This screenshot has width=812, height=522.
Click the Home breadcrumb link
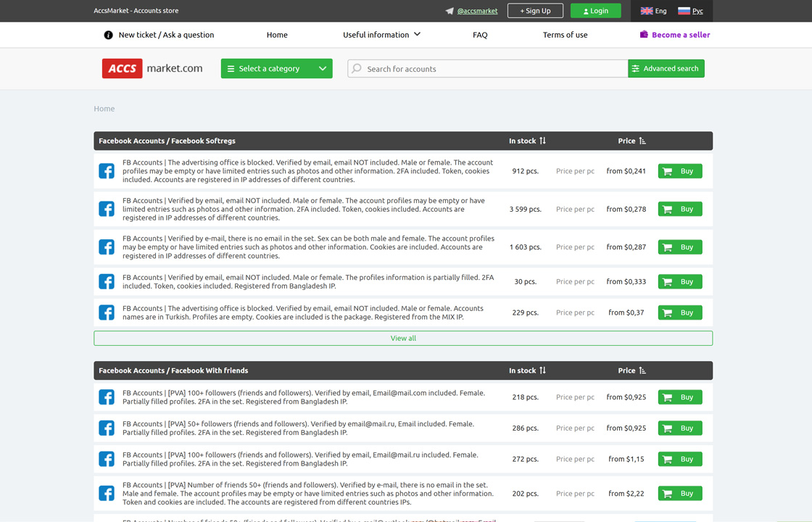104,109
